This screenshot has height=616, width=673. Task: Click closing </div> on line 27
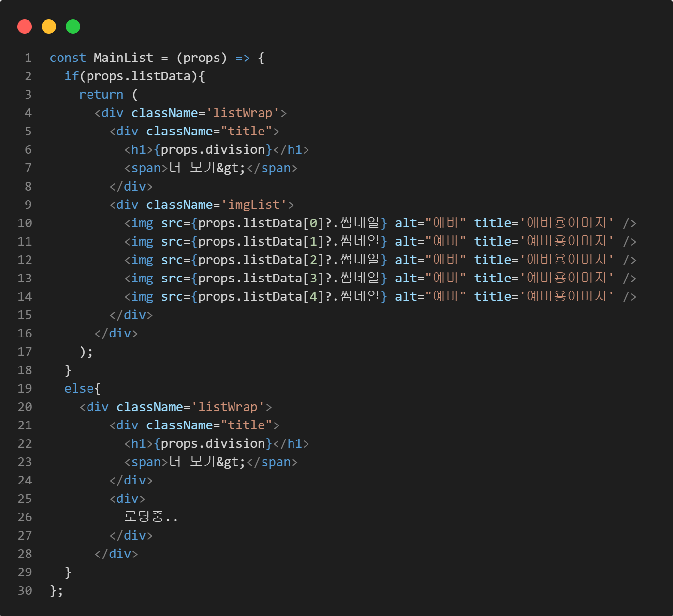[x=131, y=535]
